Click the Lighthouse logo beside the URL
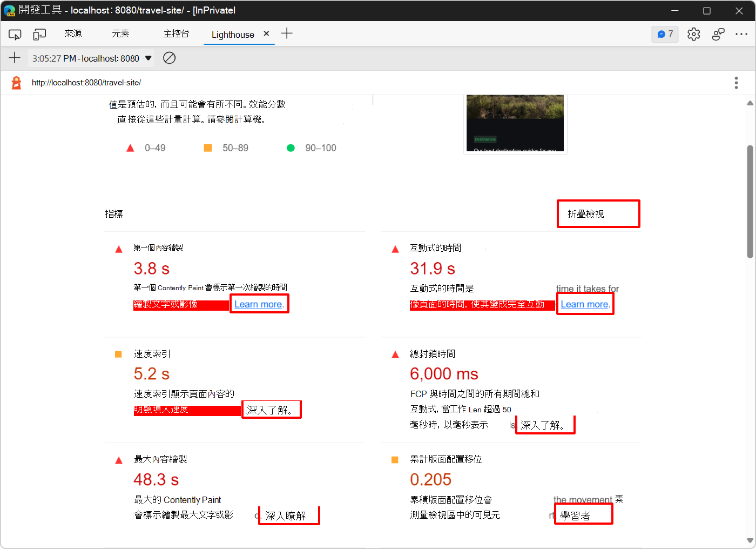756x549 pixels. (15, 82)
